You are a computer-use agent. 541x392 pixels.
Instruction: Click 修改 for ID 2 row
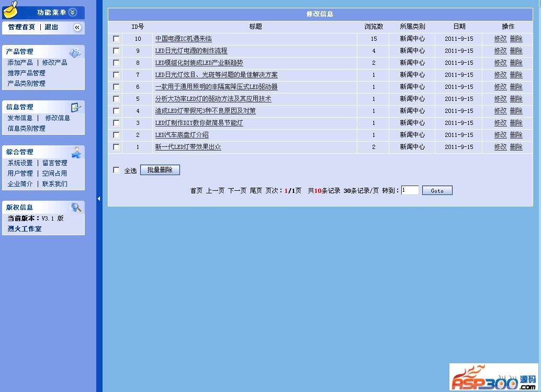500,135
